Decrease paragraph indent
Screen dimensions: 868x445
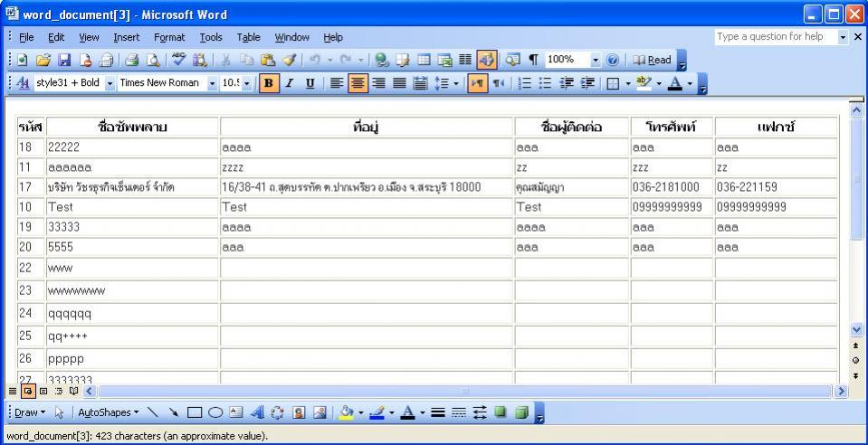pyautogui.click(x=567, y=83)
